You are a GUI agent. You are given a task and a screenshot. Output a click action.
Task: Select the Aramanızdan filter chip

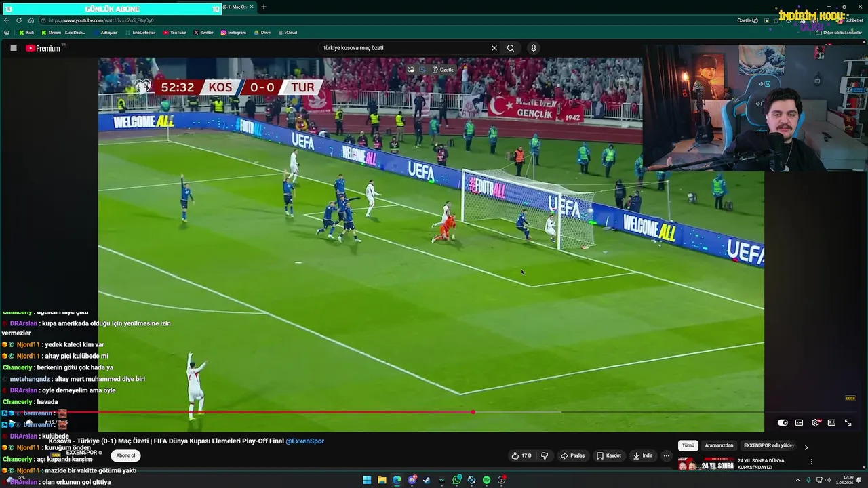click(719, 445)
